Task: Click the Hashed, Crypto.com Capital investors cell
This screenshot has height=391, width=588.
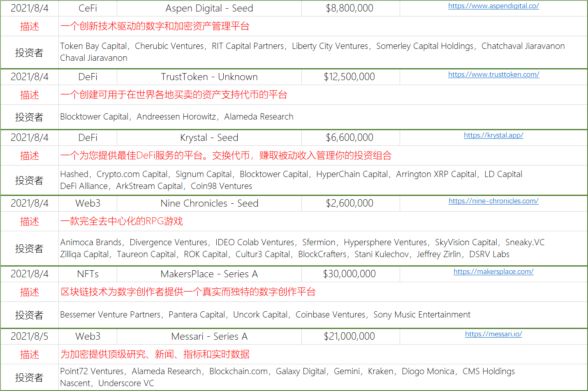Action: (323, 180)
